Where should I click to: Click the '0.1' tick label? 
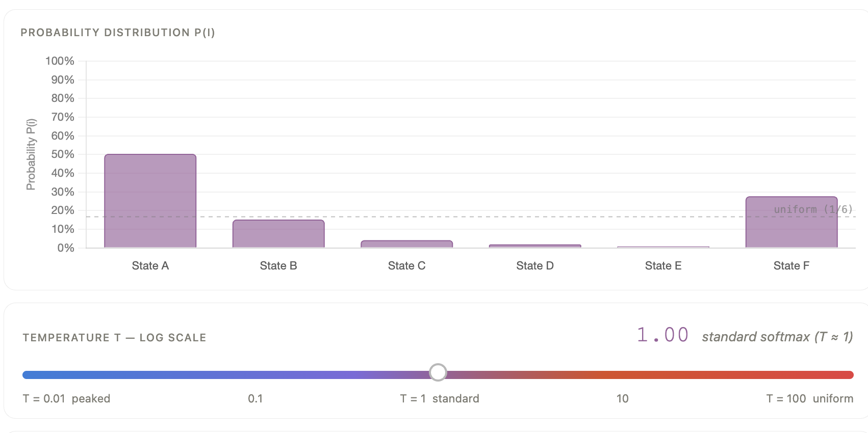click(256, 399)
